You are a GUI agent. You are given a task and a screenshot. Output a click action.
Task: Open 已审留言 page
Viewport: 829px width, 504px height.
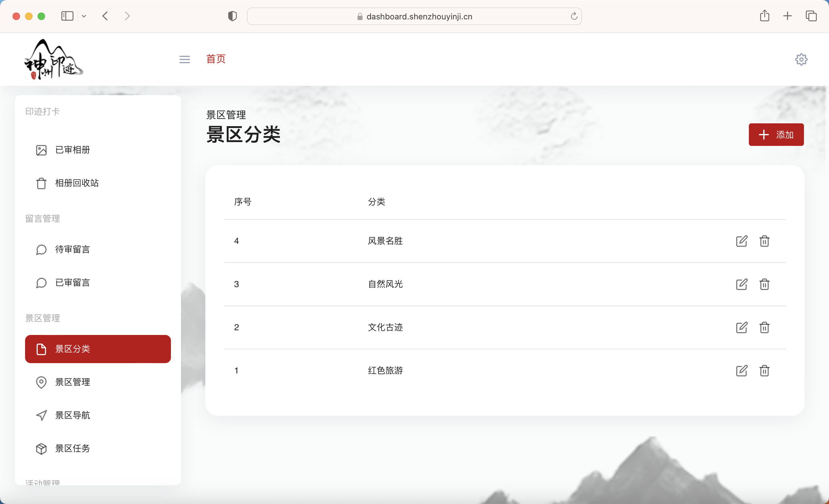point(72,283)
